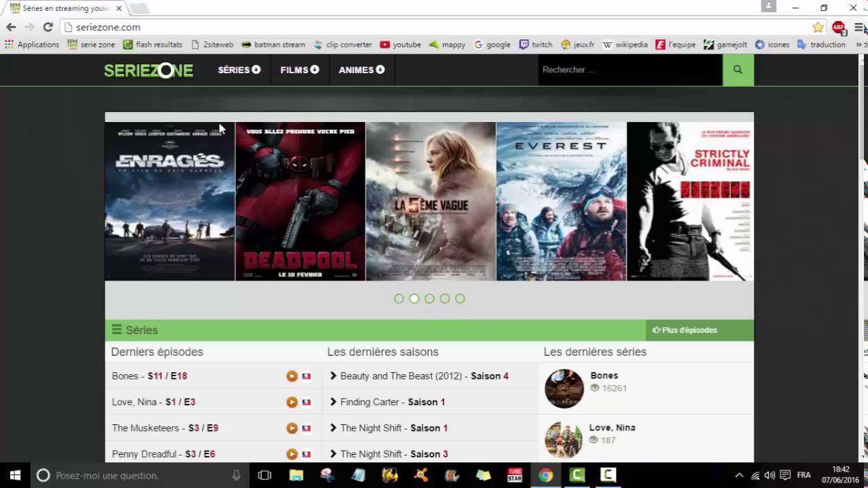The width and height of the screenshot is (868, 488).
Task: Open the Everest movie poster
Action: click(x=561, y=201)
